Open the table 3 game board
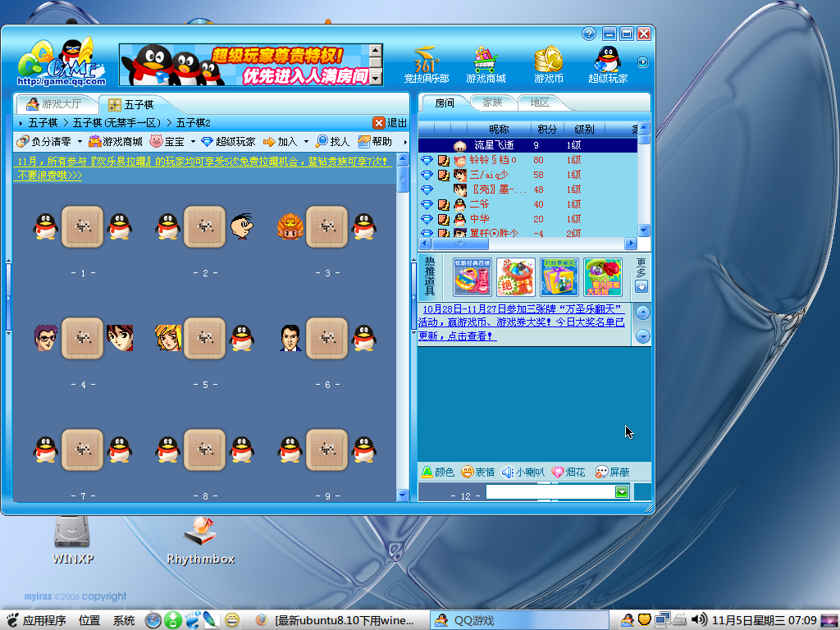 (x=326, y=226)
